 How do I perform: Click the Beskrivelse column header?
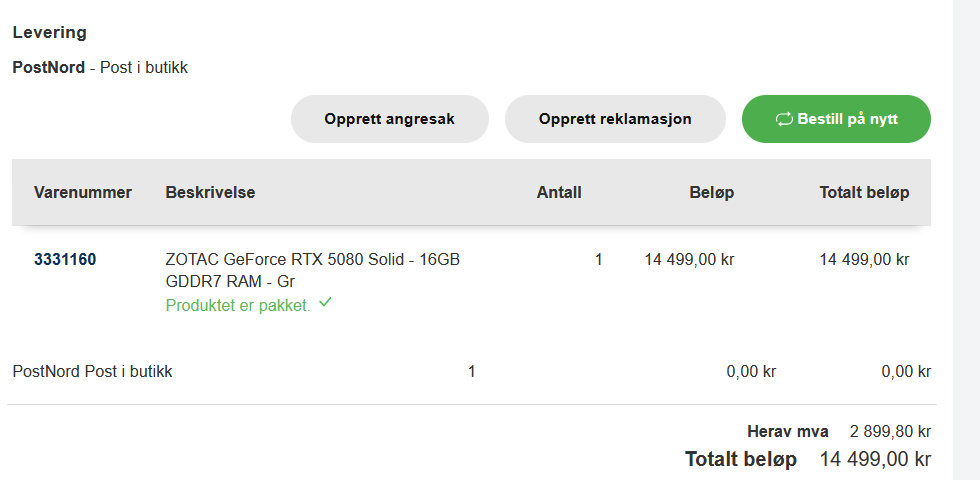(210, 192)
